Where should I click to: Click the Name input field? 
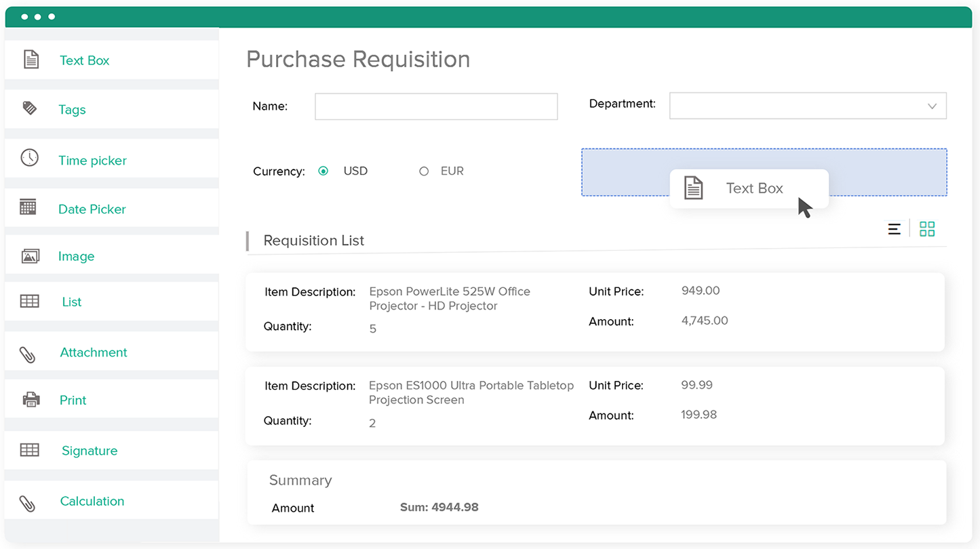pos(436,107)
